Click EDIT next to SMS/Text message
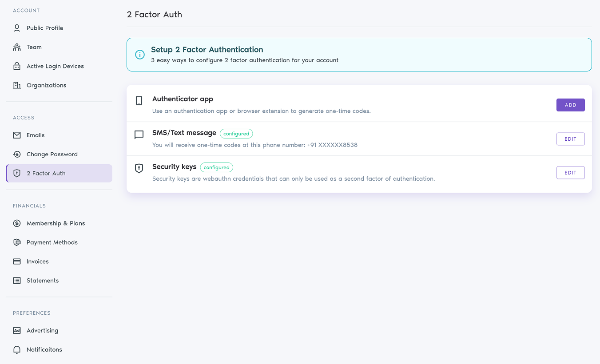 tap(570, 138)
